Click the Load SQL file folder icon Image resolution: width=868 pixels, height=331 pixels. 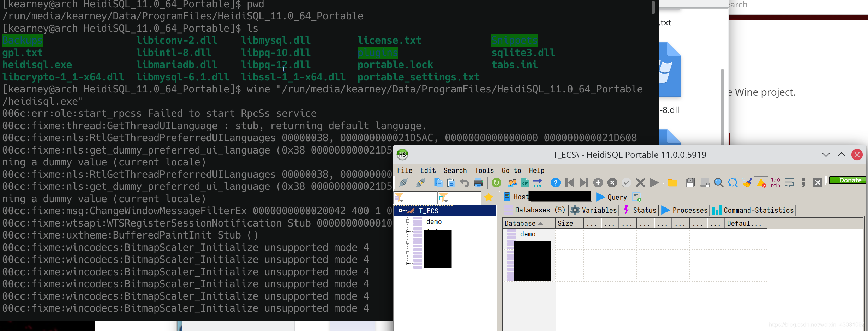click(x=672, y=182)
